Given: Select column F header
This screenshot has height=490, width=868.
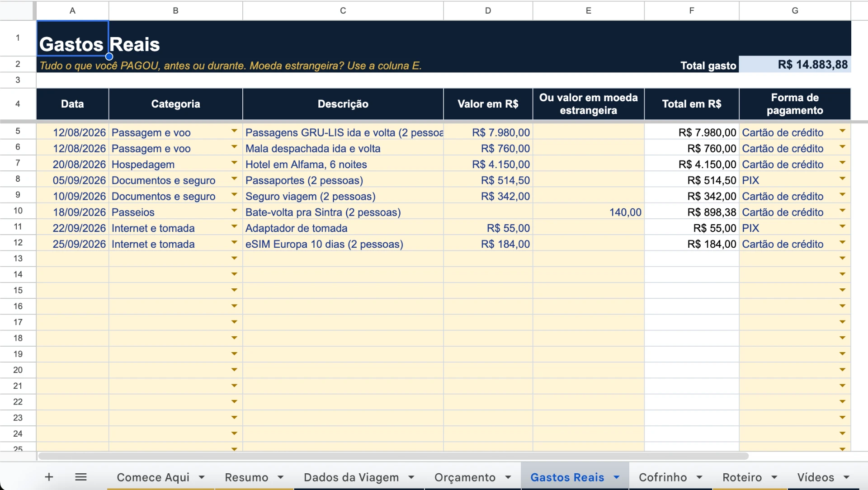Looking at the screenshot, I should (692, 10).
